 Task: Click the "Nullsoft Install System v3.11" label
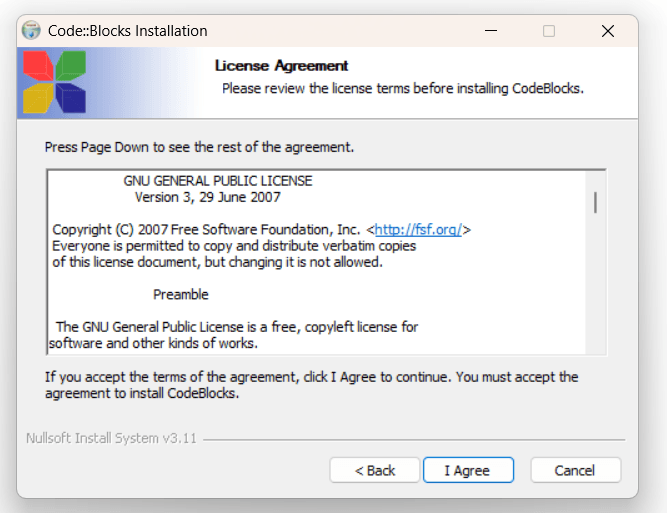point(112,439)
